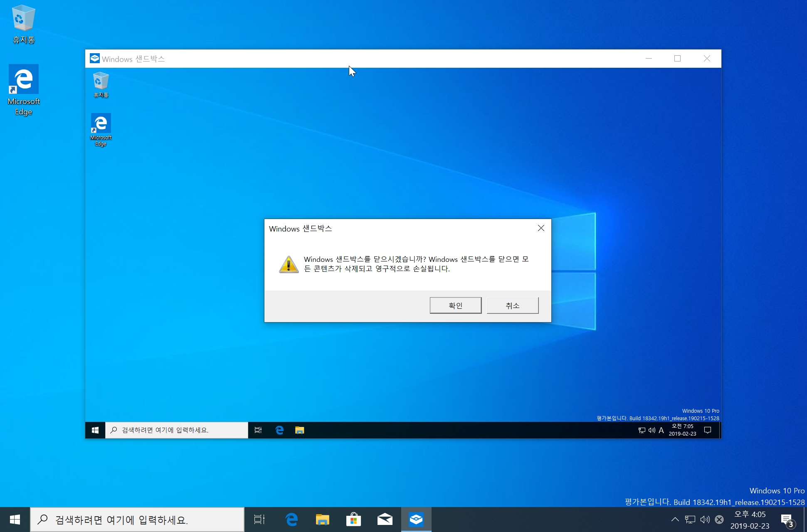Open Microsoft Store on host taskbar
Viewport: 807px width, 532px height.
pyautogui.click(x=353, y=520)
